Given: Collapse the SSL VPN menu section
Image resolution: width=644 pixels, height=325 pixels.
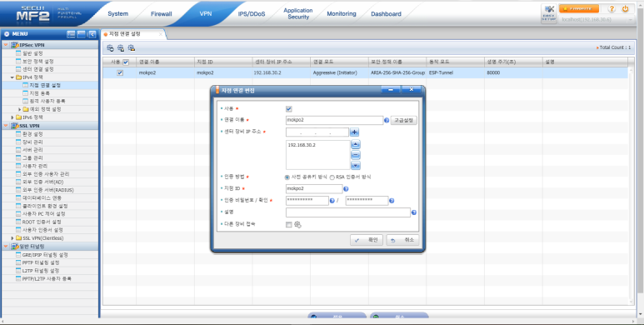Looking at the screenshot, I should pyautogui.click(x=6, y=126).
